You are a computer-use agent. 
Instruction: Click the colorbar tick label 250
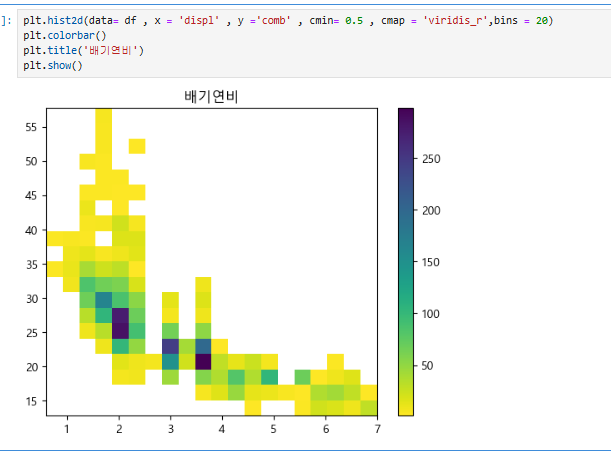point(431,159)
